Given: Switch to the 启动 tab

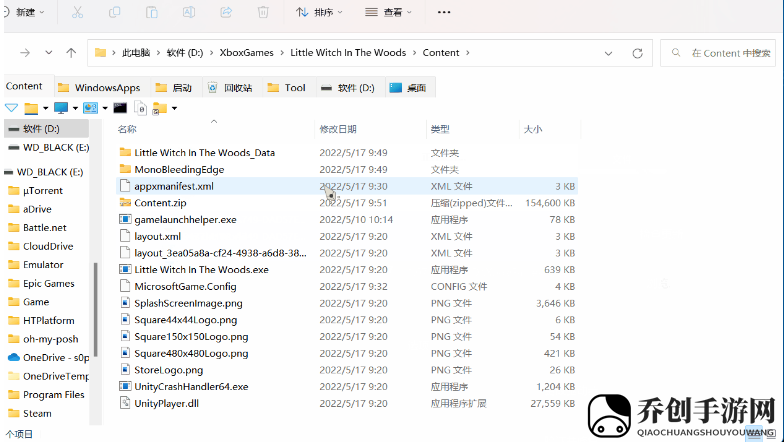Looking at the screenshot, I should (x=174, y=88).
